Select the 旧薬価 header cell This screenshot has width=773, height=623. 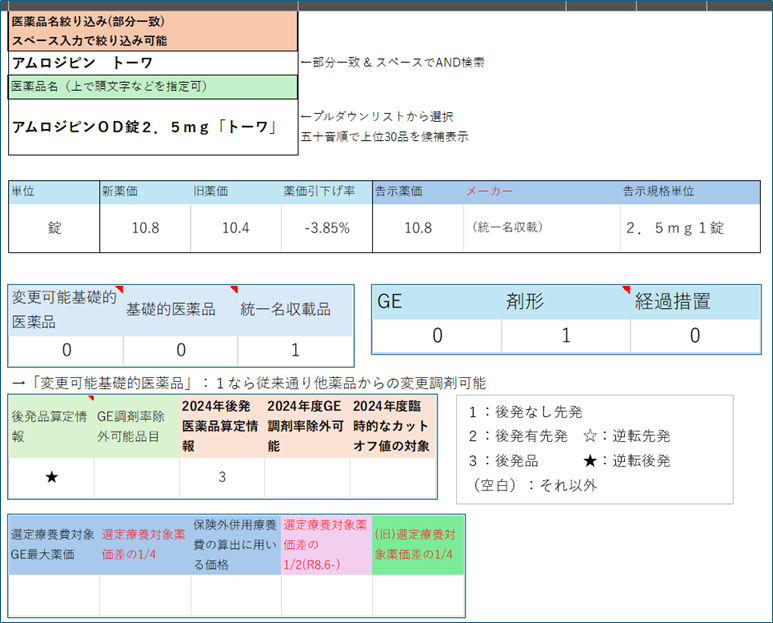point(236,192)
